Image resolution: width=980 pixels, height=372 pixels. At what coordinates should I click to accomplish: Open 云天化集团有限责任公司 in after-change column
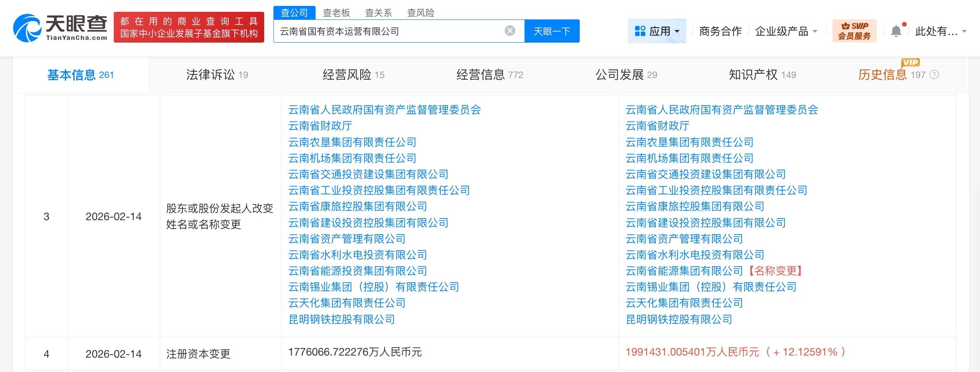[x=684, y=303]
